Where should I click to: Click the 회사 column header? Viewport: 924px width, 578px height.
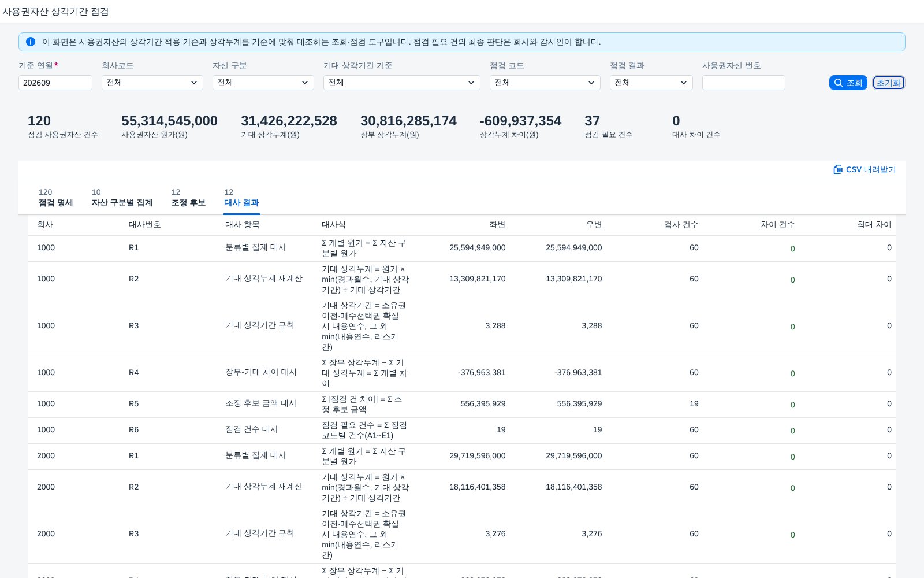[45, 225]
